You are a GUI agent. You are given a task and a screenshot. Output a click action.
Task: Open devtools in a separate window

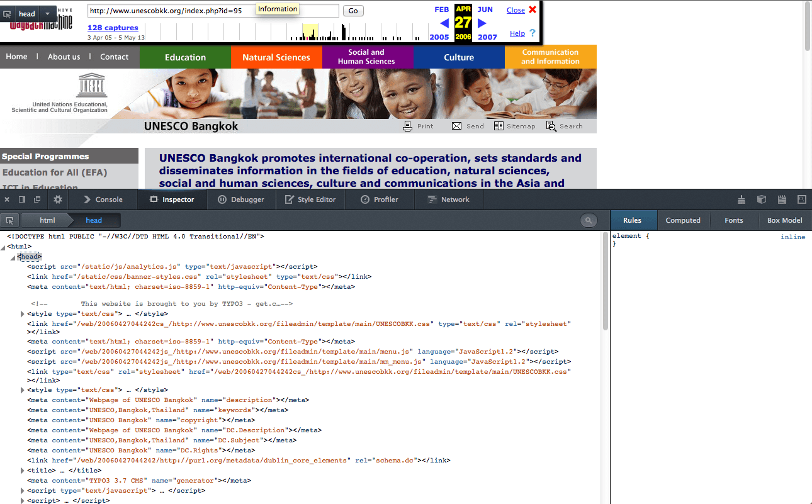pyautogui.click(x=37, y=199)
